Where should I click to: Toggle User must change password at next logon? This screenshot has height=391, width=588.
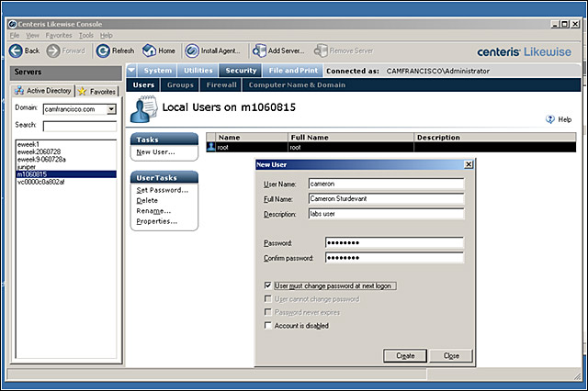[267, 285]
